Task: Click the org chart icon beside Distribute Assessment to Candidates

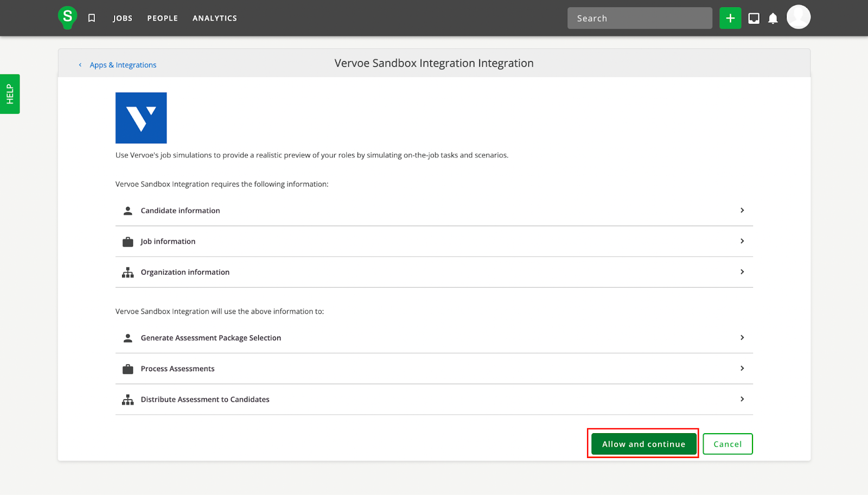Action: pyautogui.click(x=128, y=400)
